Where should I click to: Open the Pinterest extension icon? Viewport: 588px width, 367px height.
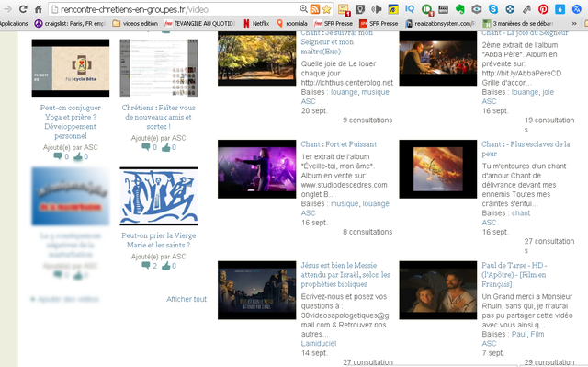[543, 9]
